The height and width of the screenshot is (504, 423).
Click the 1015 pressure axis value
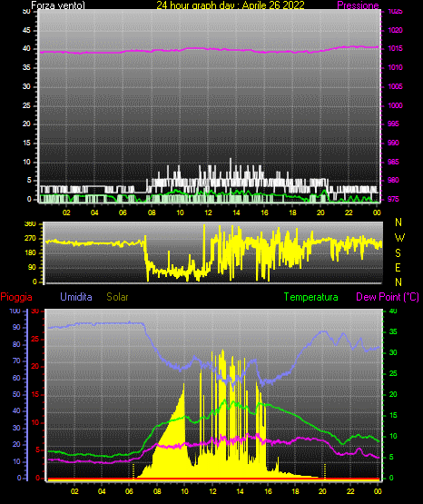(395, 48)
